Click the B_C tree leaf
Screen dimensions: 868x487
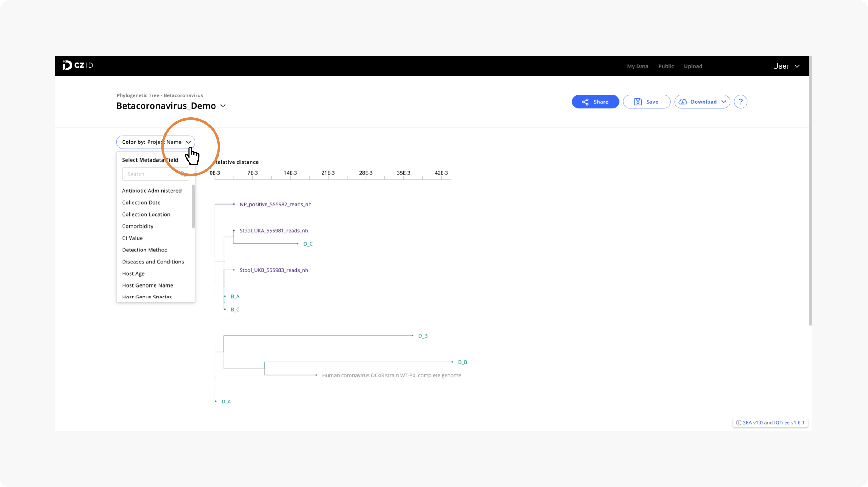click(235, 310)
